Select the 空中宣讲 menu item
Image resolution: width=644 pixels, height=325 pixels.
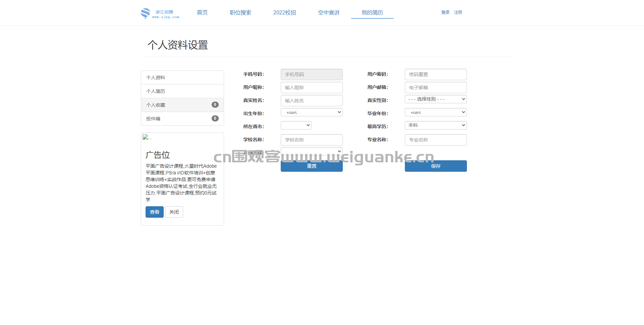pyautogui.click(x=329, y=12)
